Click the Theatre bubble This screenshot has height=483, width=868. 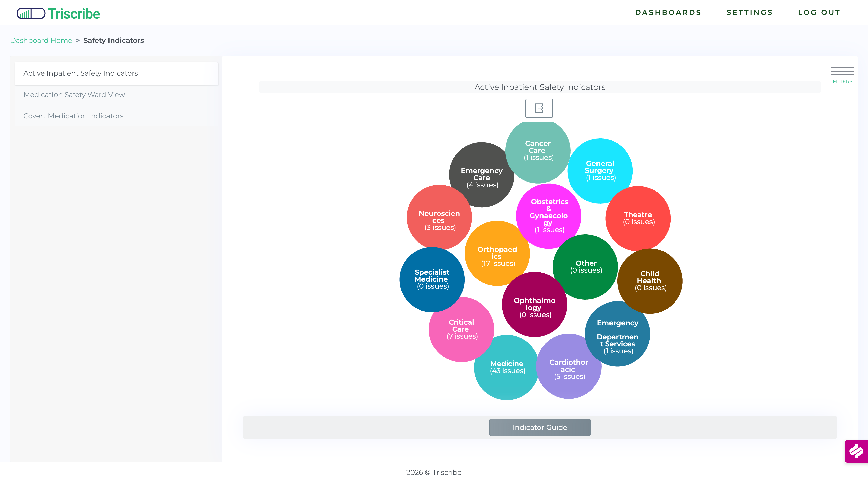pos(638,218)
